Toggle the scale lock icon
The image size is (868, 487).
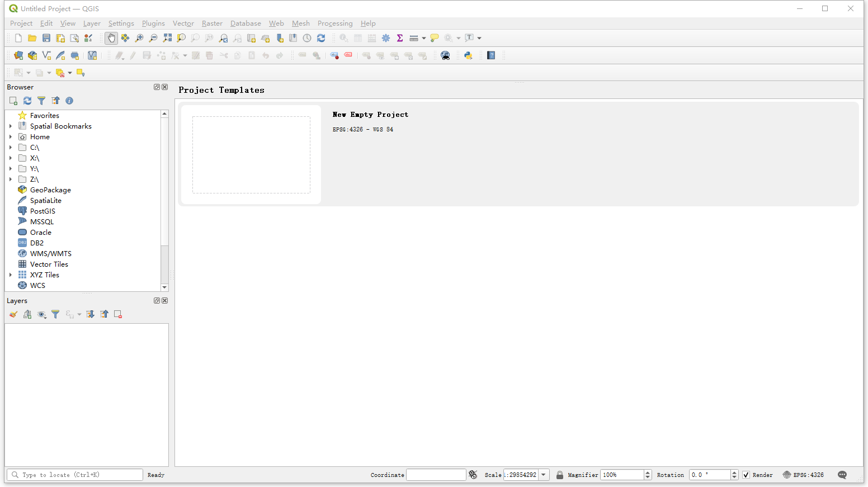560,475
